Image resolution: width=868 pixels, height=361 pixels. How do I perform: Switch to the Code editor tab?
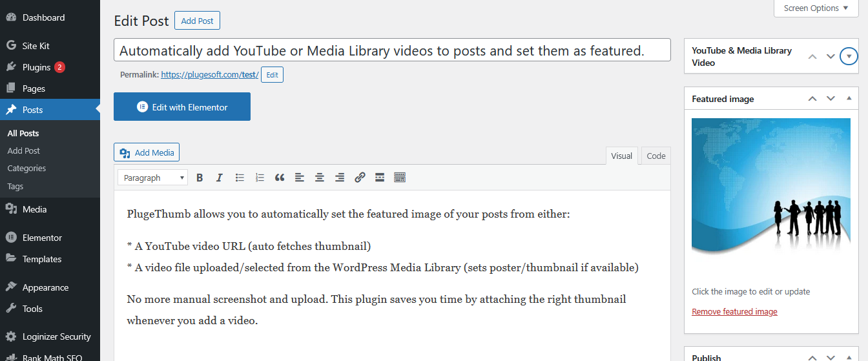(656, 156)
